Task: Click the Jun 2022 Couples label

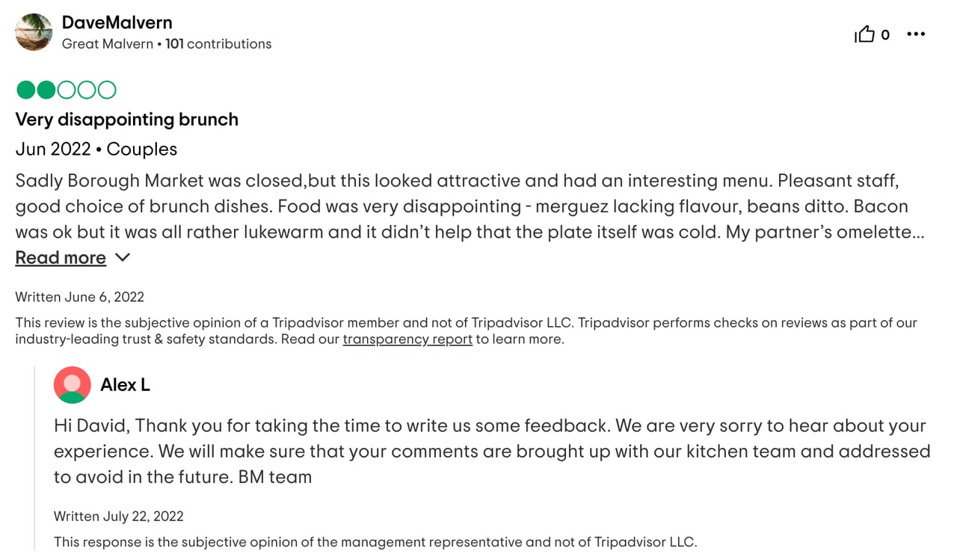Action: [96, 149]
